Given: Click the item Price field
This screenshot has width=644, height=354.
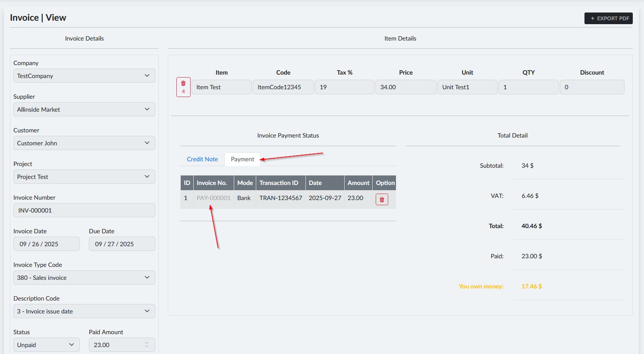Looking at the screenshot, I should [x=405, y=87].
